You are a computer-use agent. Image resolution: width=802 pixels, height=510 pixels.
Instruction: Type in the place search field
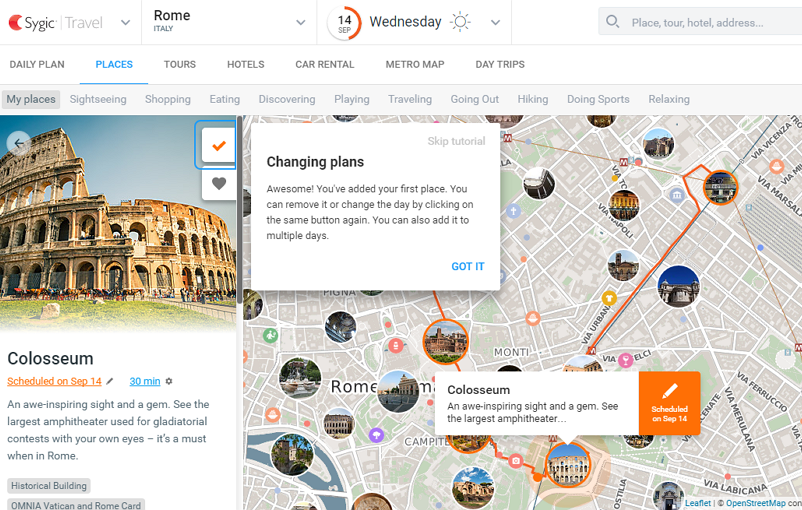(x=710, y=22)
